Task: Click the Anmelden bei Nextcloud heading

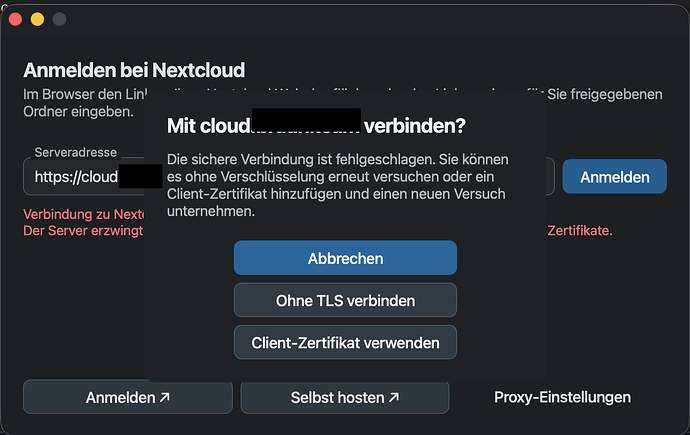Action: (134, 70)
